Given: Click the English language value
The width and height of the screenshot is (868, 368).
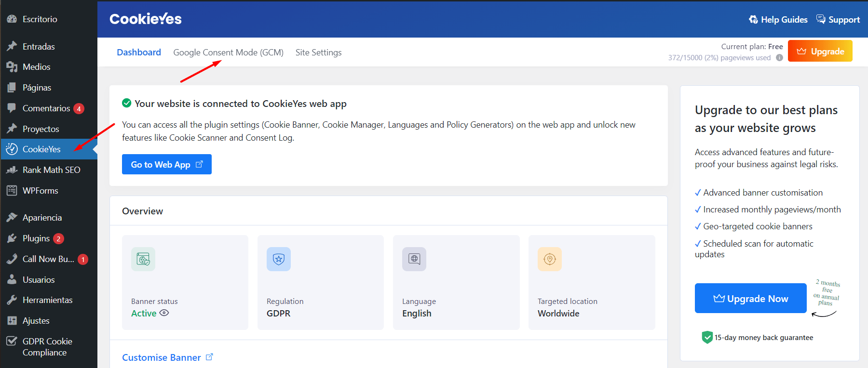Looking at the screenshot, I should [417, 313].
